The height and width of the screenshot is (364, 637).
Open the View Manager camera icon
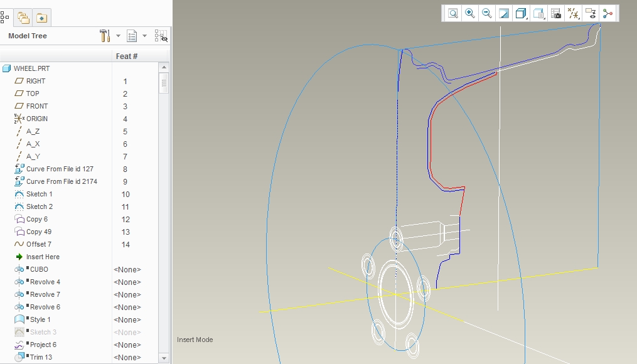click(x=556, y=13)
